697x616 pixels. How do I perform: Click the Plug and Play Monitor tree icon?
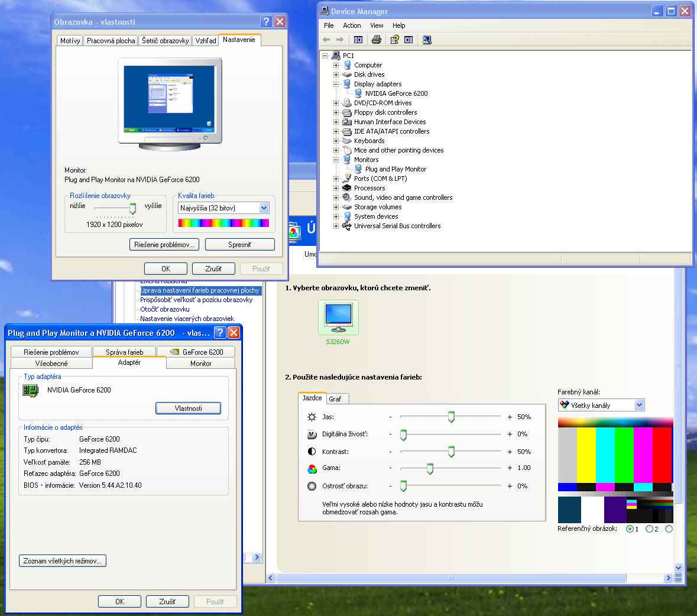[x=358, y=169]
